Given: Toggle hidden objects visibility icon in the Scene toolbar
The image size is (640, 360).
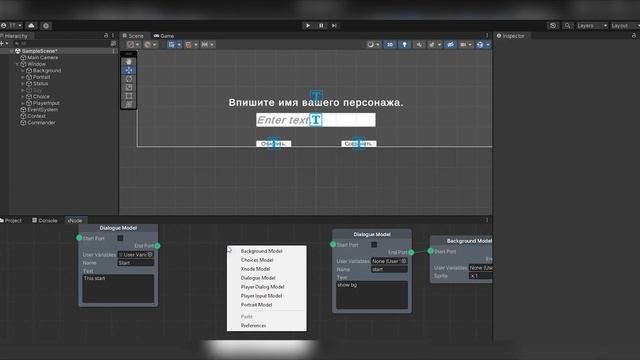Looking at the screenshot, I should pos(450,44).
